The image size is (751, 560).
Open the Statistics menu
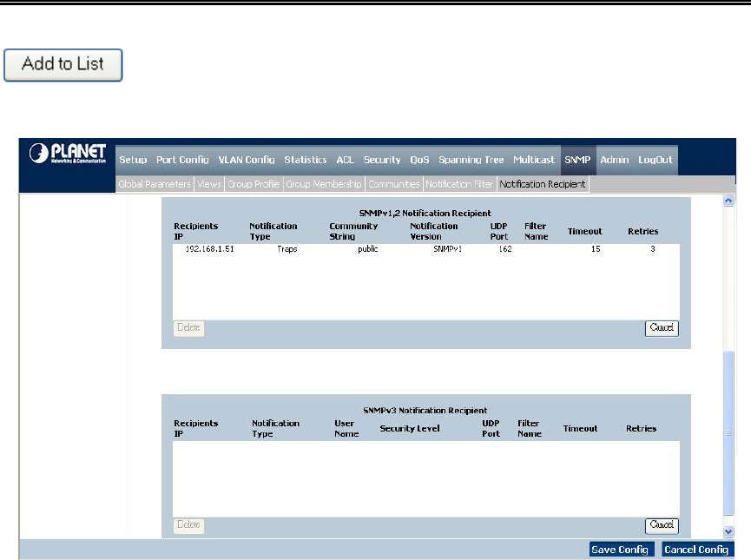306,160
